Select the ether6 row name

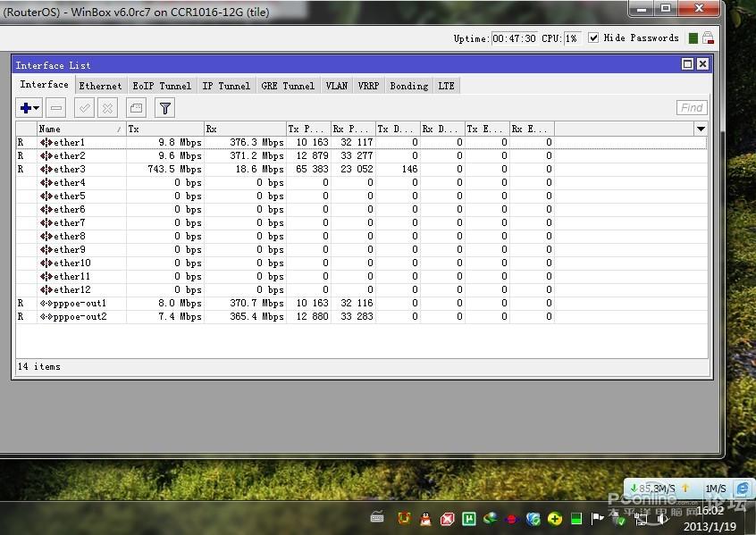[x=70, y=210]
